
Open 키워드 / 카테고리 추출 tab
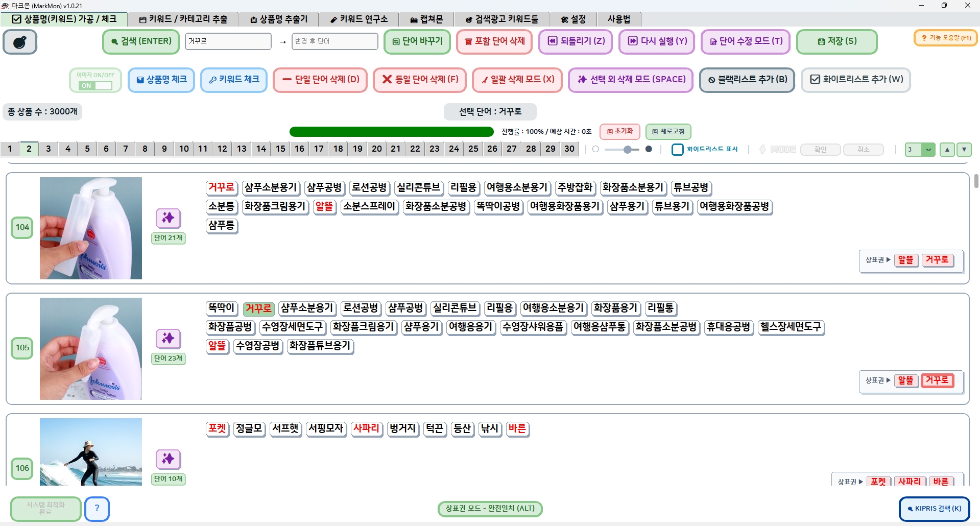(183, 19)
